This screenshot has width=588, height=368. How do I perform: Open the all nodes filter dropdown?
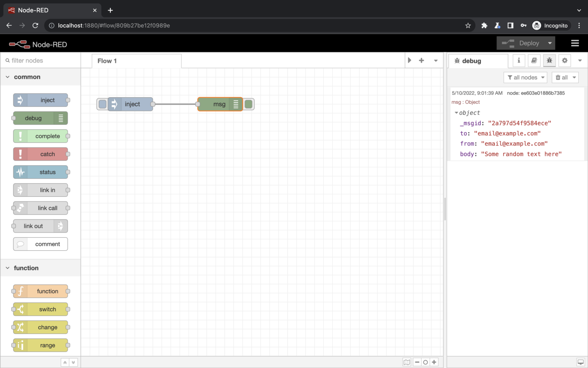tap(525, 77)
